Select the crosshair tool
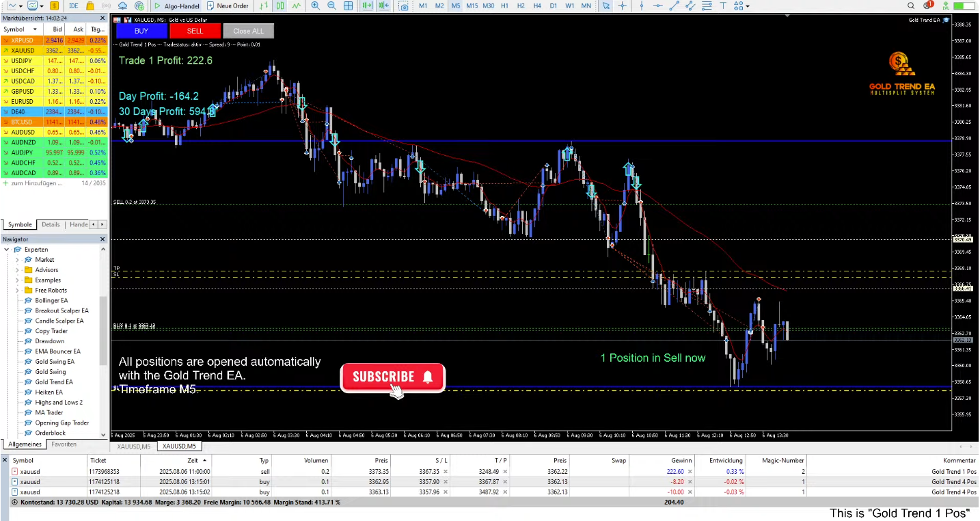Image resolution: width=980 pixels, height=521 pixels. [623, 5]
